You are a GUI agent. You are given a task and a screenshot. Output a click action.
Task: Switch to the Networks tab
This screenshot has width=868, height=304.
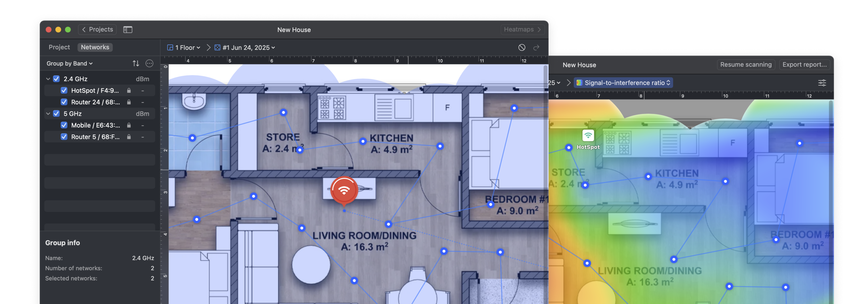(95, 47)
